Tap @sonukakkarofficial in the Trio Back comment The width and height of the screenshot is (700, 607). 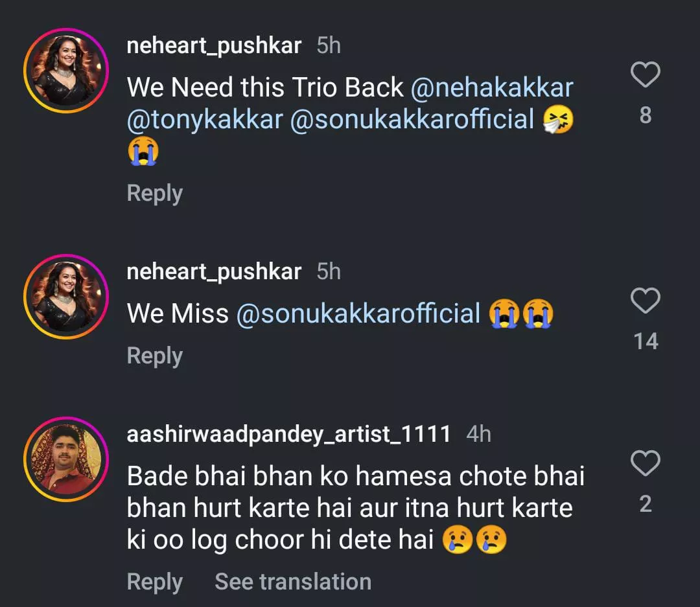(412, 120)
